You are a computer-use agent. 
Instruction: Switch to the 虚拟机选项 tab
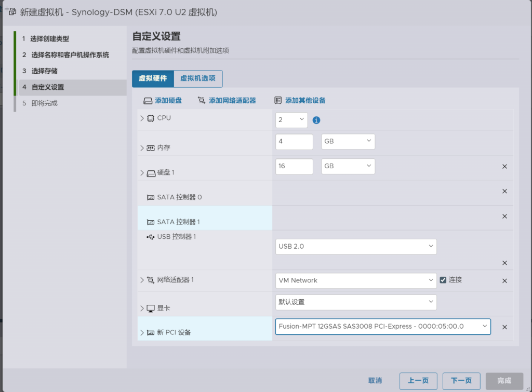click(x=198, y=79)
